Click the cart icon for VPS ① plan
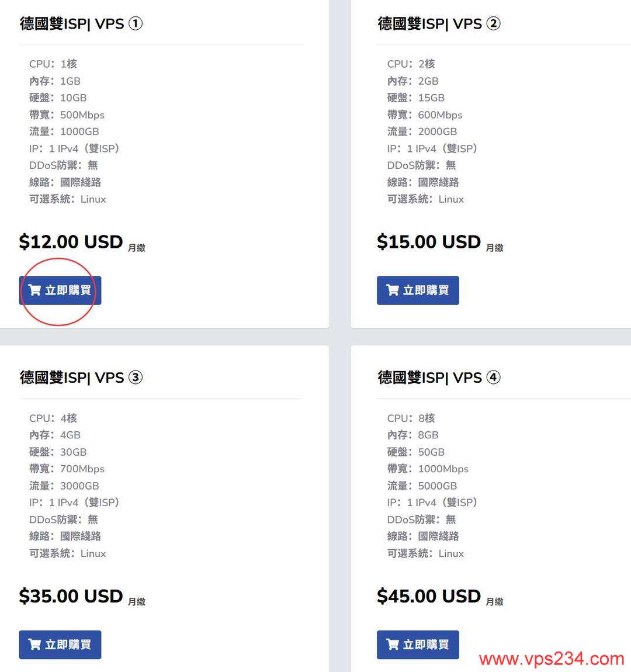The width and height of the screenshot is (631, 672). click(x=35, y=290)
